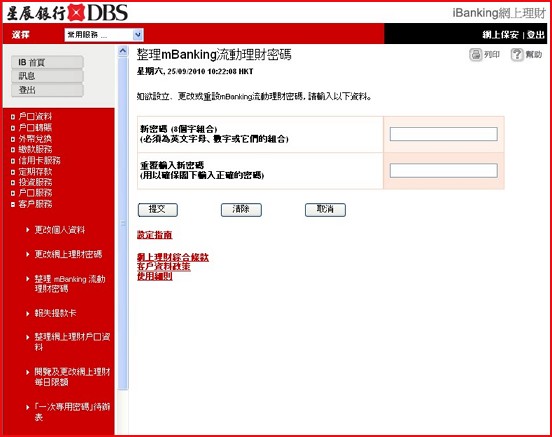Focus the re-enter new password field

444,170
